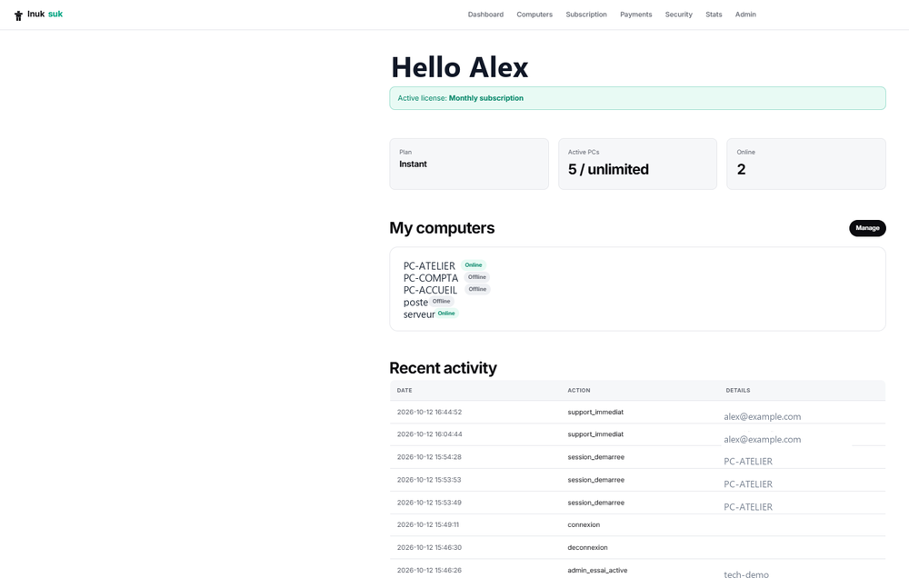Navigate to Payments
Image resolution: width=909 pixels, height=588 pixels.
(x=636, y=15)
